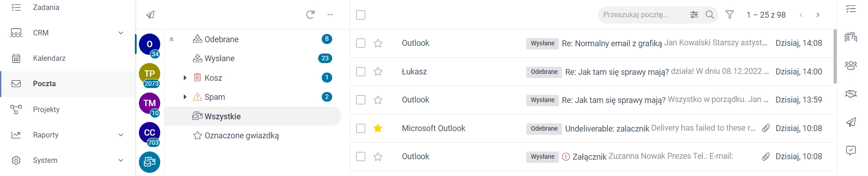
Task: Unstar the Microsoft Outlook undeliverable email
Action: pos(378,128)
